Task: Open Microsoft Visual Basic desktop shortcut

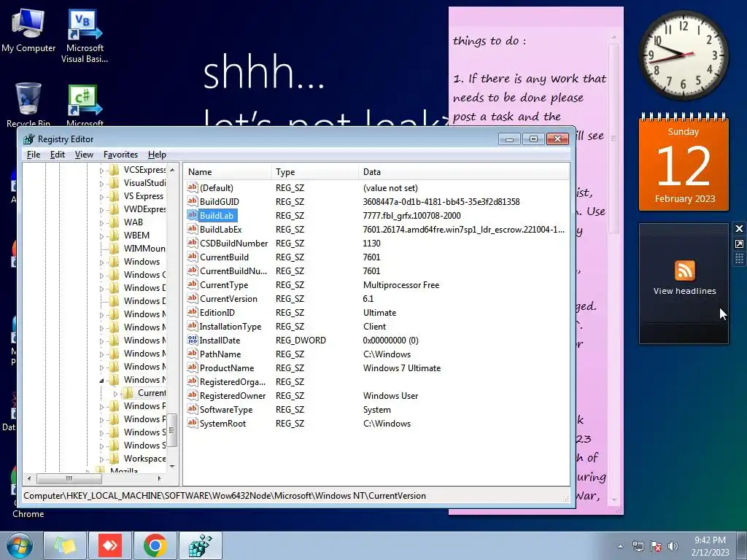Action: tap(85, 34)
